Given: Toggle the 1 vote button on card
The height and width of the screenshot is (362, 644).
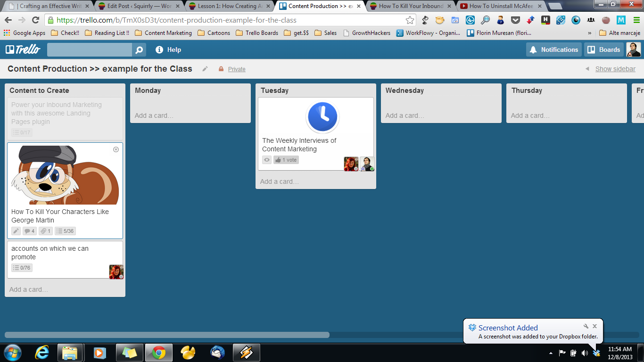Looking at the screenshot, I should click(286, 160).
